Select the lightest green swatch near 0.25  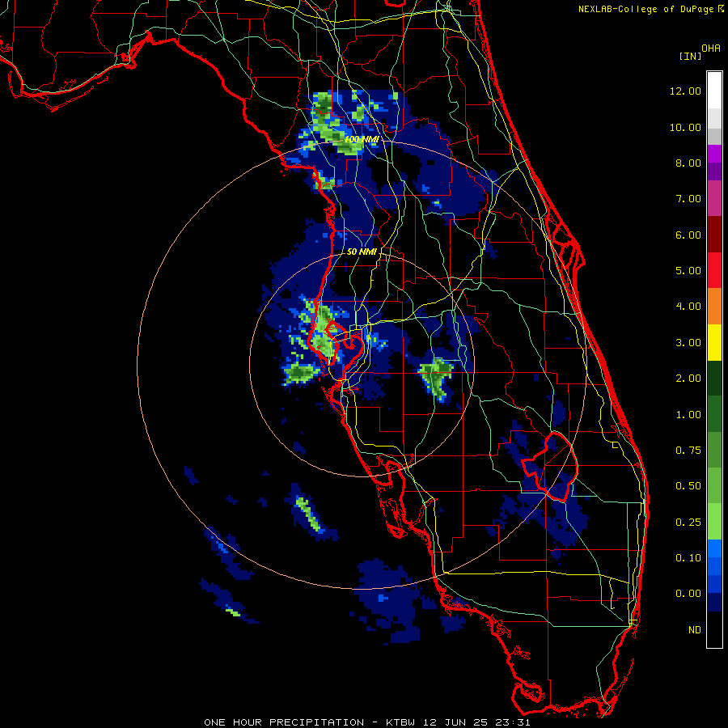pos(714,522)
